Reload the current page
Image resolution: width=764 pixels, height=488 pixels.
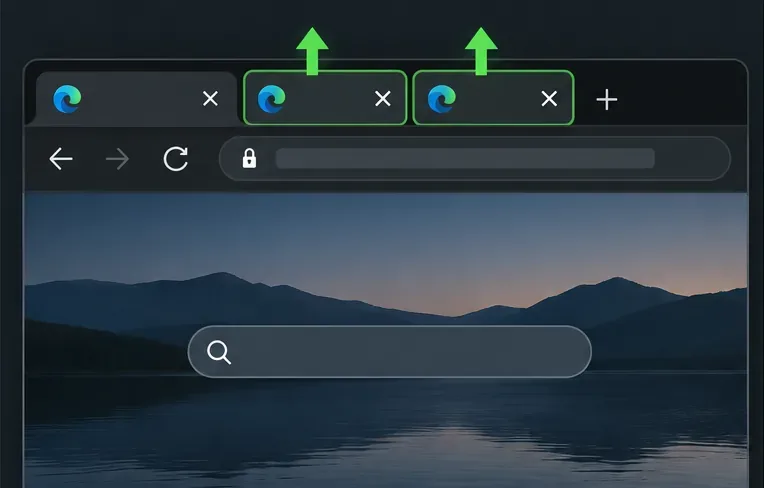[175, 159]
